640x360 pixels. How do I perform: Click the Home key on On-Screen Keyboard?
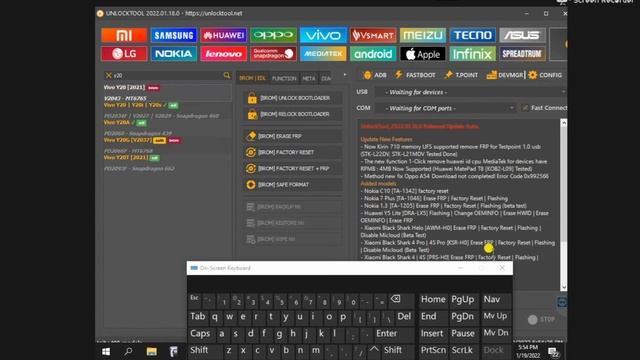(x=433, y=299)
